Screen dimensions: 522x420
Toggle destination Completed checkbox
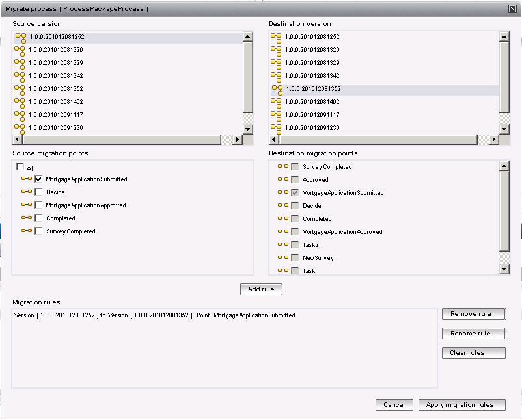(295, 218)
